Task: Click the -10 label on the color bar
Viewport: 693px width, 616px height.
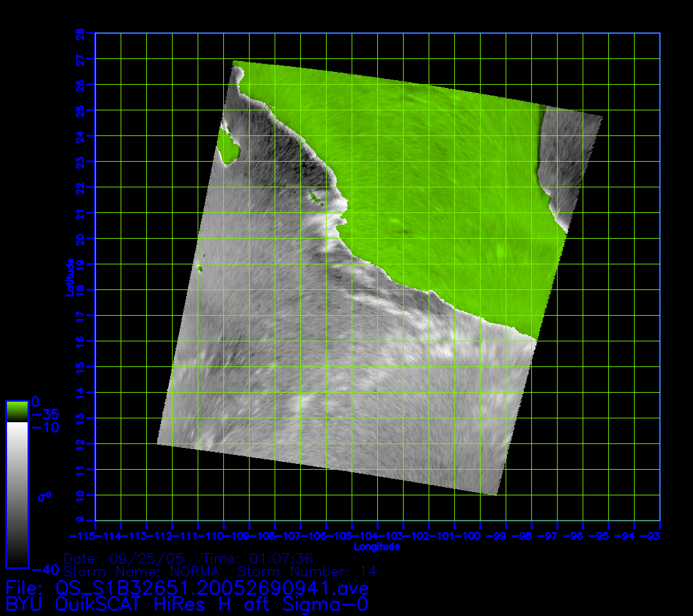Action: (x=46, y=427)
